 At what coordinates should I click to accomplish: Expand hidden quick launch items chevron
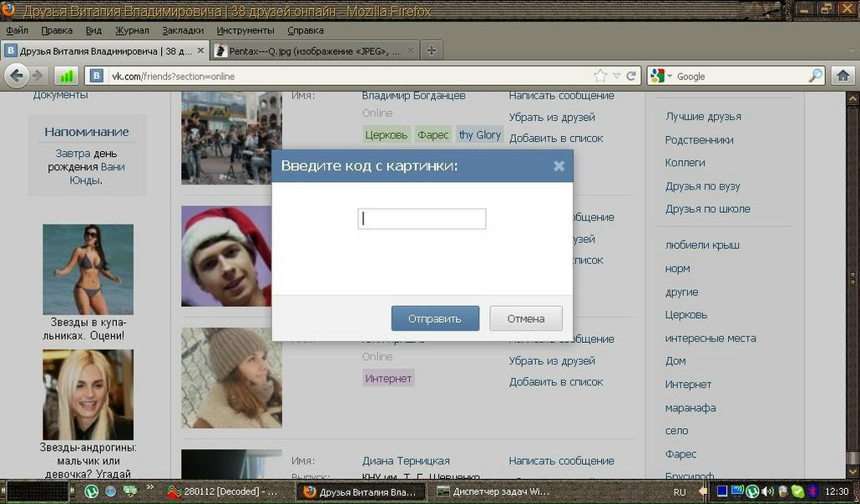[150, 487]
